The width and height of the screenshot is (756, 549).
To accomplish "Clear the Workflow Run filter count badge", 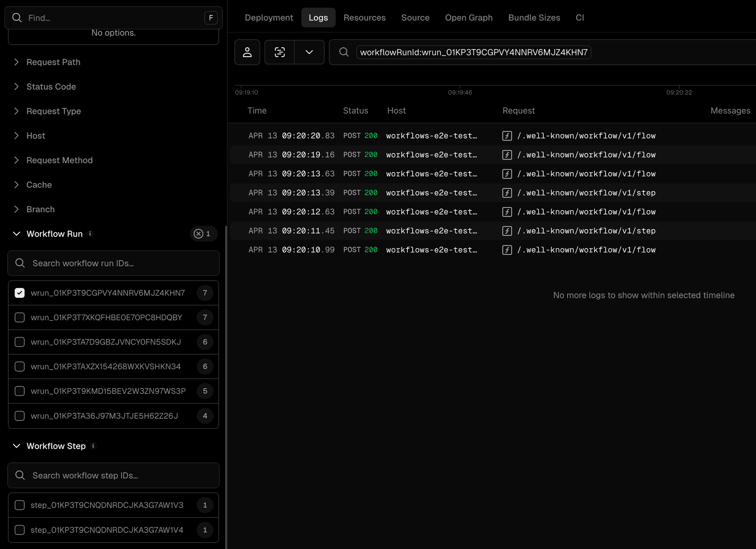I will 199,234.
